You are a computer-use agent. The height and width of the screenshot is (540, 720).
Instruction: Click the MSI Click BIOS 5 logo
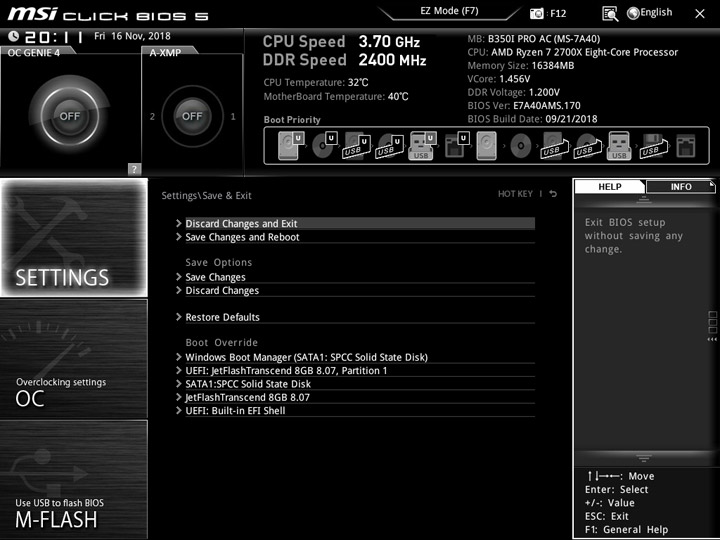click(x=108, y=14)
